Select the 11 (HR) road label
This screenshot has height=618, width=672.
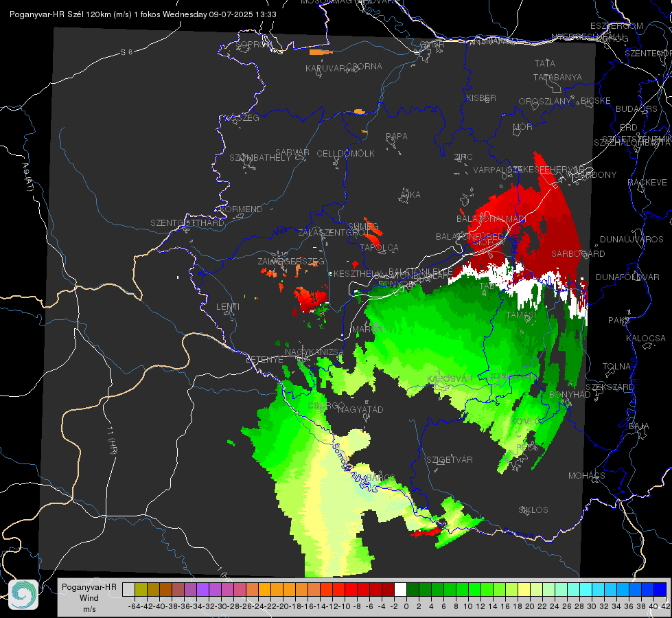tap(112, 440)
